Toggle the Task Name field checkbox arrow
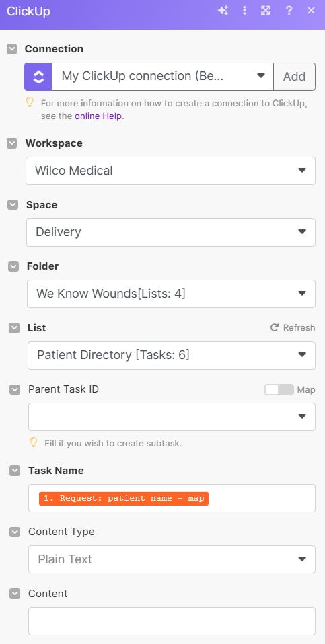This screenshot has height=644, width=325. click(14, 471)
